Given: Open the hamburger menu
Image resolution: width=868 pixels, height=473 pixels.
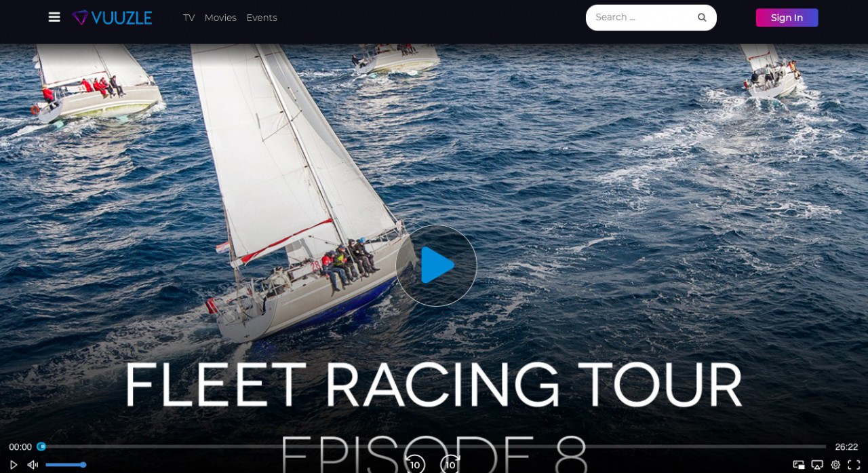Looking at the screenshot, I should point(54,17).
